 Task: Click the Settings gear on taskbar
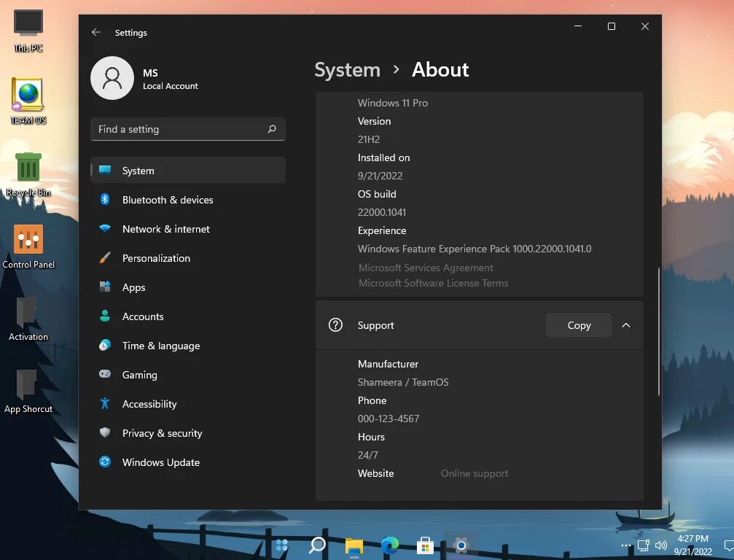click(461, 545)
